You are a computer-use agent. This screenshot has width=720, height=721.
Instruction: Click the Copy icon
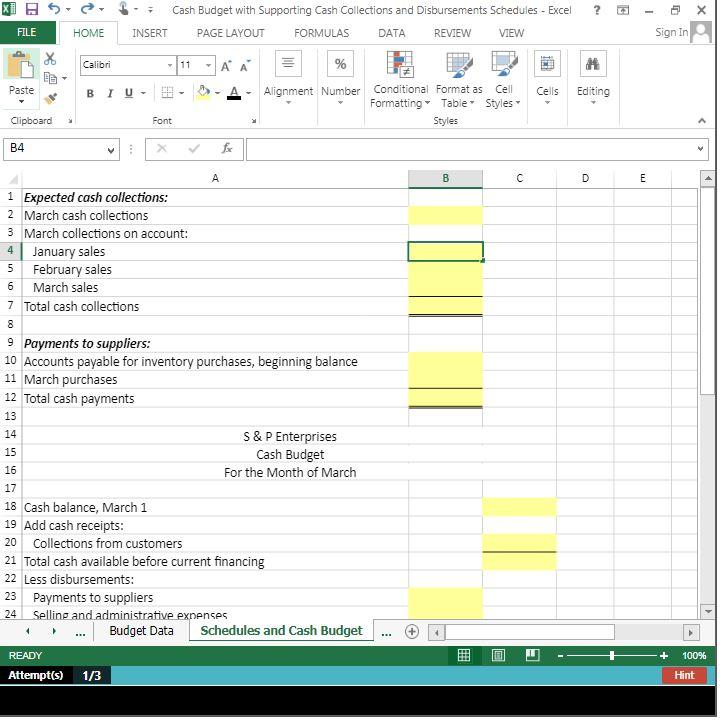tap(50, 78)
